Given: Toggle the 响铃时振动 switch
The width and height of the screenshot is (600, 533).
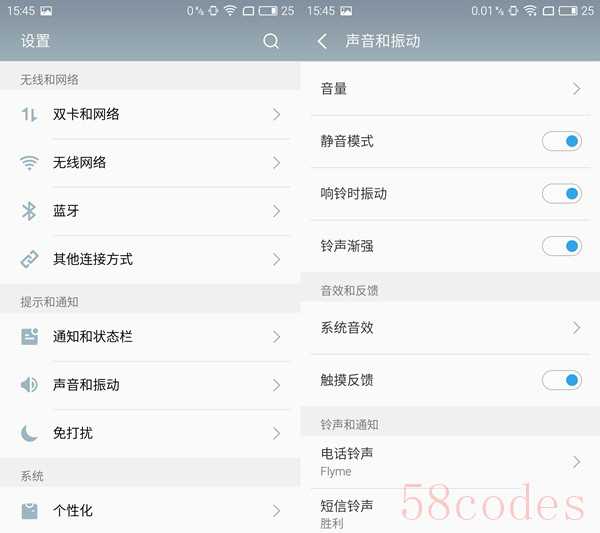Looking at the screenshot, I should pyautogui.click(x=562, y=194).
